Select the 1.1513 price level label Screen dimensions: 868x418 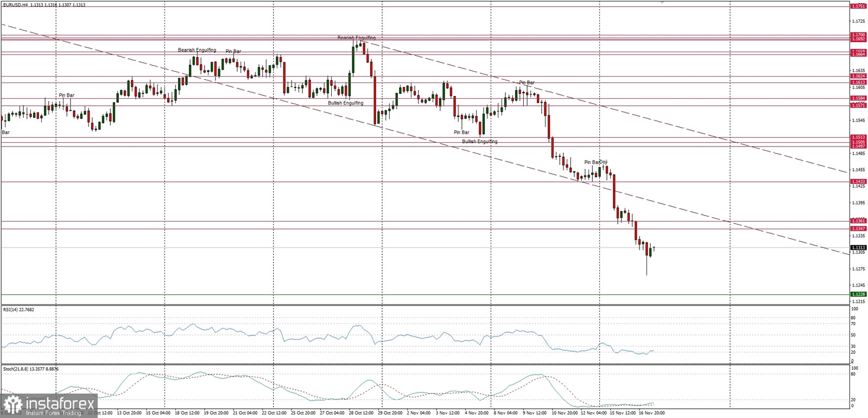pos(858,137)
